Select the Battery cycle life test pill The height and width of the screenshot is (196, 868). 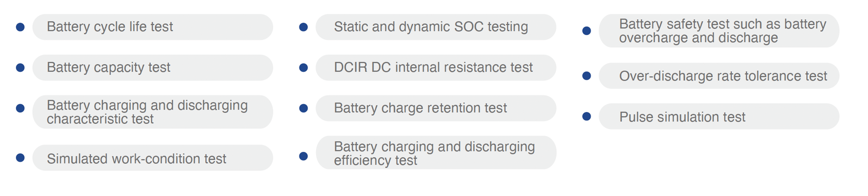point(152,27)
